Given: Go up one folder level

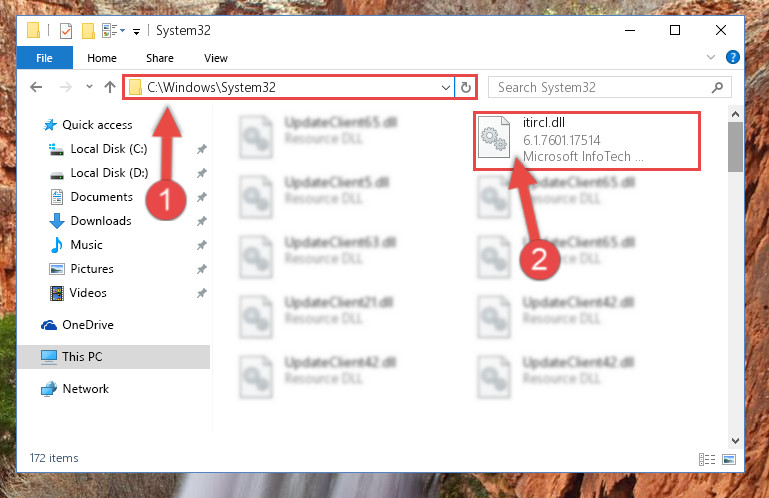Looking at the screenshot, I should tap(110, 87).
